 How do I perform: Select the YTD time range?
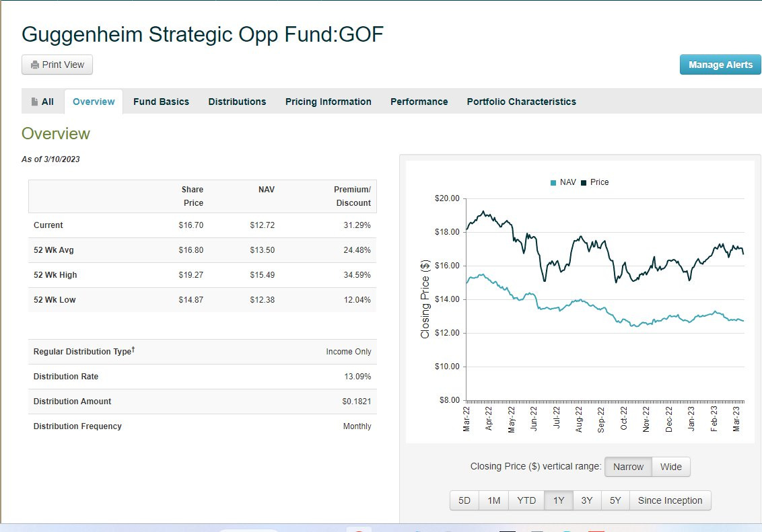[x=526, y=500]
